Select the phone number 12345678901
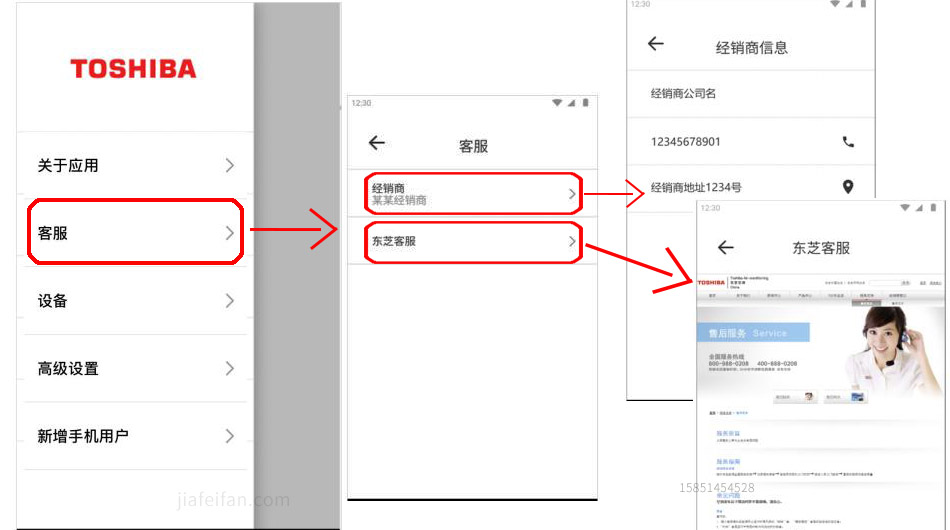Screen dimensions: 950x530 (685, 142)
